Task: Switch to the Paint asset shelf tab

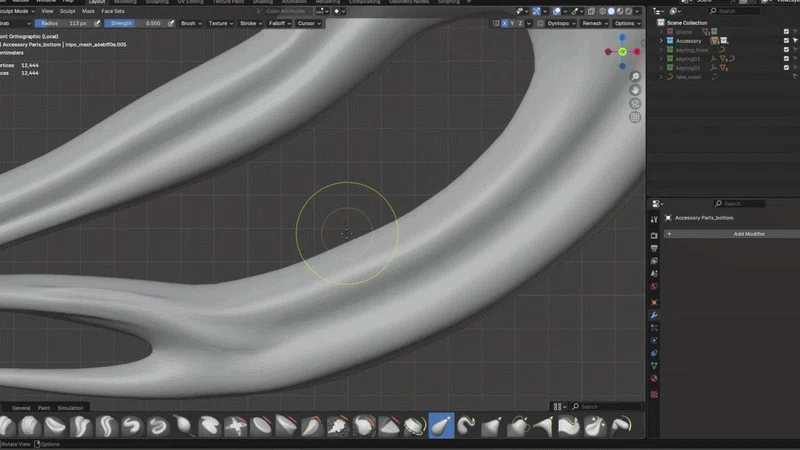Action: 44,408
